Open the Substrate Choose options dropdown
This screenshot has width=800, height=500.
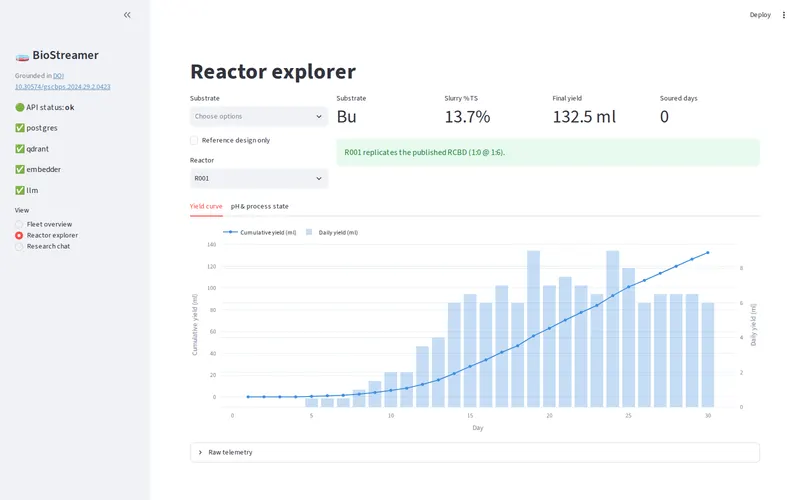click(259, 116)
